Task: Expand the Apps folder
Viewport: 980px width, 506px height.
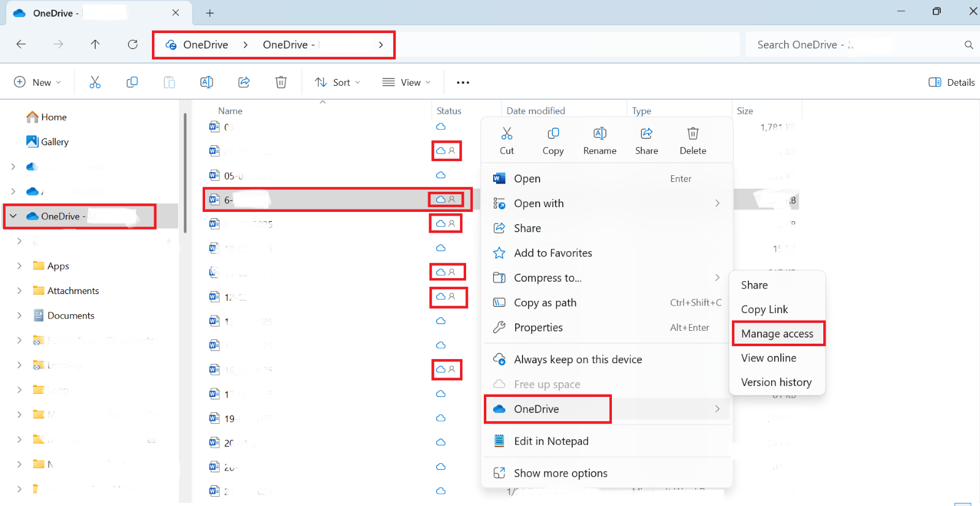Action: [19, 266]
